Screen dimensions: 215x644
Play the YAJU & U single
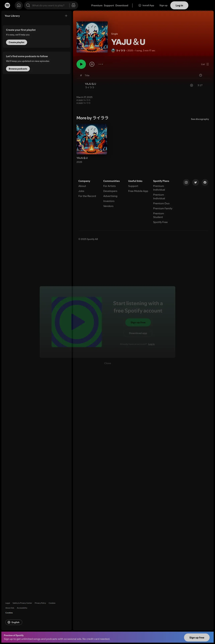[81, 64]
